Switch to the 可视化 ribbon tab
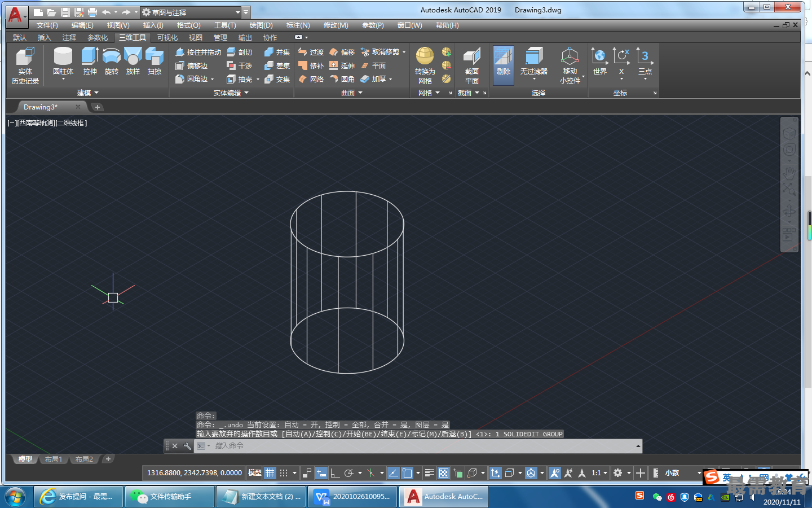This screenshot has height=508, width=812. coord(167,38)
